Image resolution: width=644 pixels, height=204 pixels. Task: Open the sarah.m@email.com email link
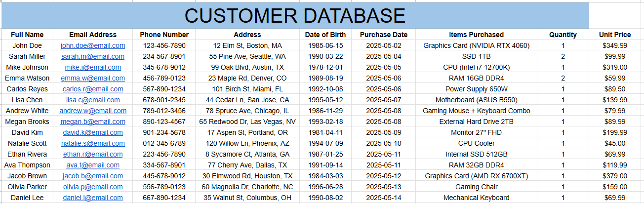pos(93,56)
